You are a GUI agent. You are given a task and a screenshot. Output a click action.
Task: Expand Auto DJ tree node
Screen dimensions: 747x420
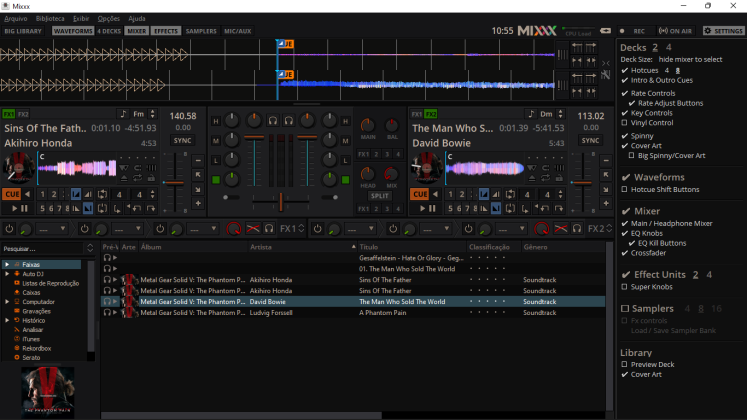coord(7,274)
